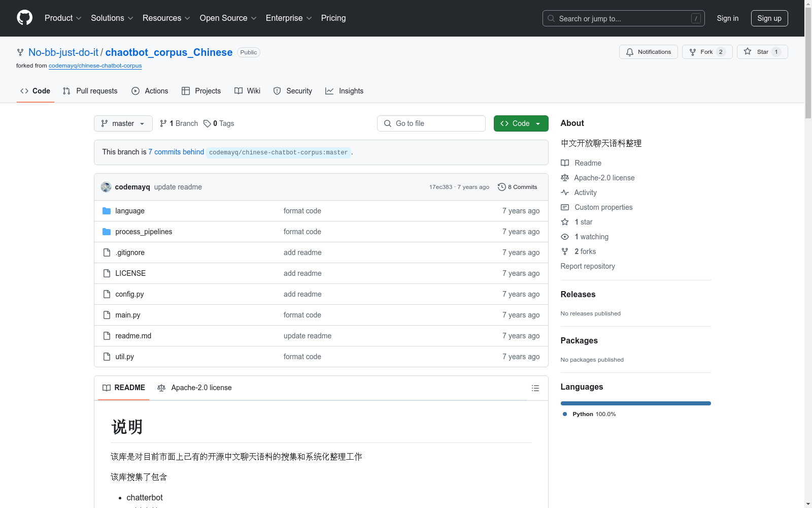
Task: Click the pulse icon next to Activity
Action: 565,193
